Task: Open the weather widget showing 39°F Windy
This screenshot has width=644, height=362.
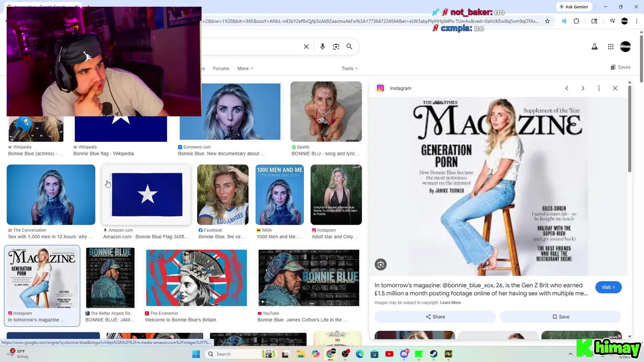Action: (19, 354)
